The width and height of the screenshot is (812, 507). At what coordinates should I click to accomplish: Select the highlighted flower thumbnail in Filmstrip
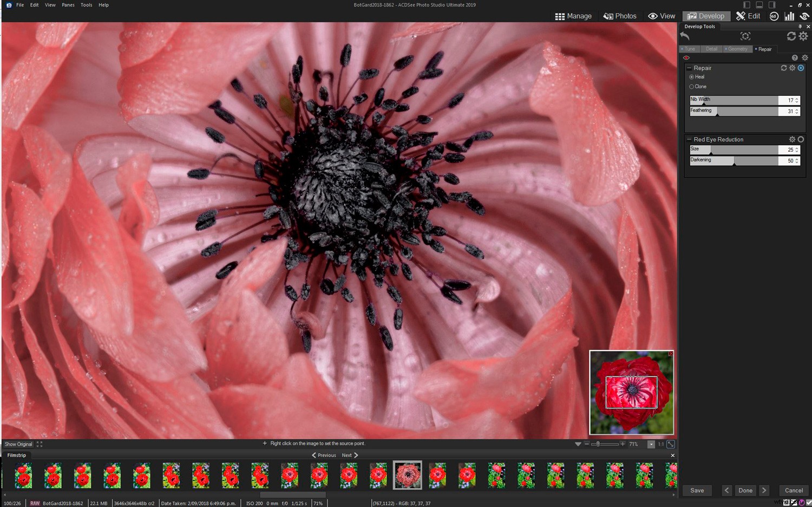[x=407, y=475]
